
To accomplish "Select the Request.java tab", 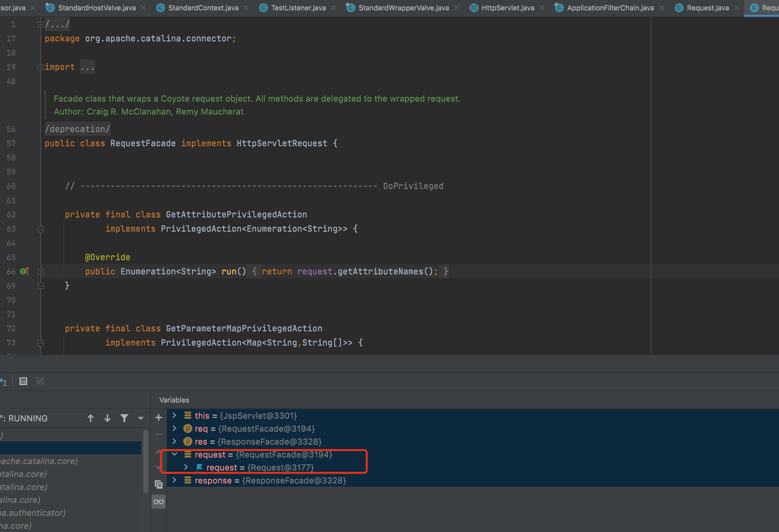I will click(707, 8).
